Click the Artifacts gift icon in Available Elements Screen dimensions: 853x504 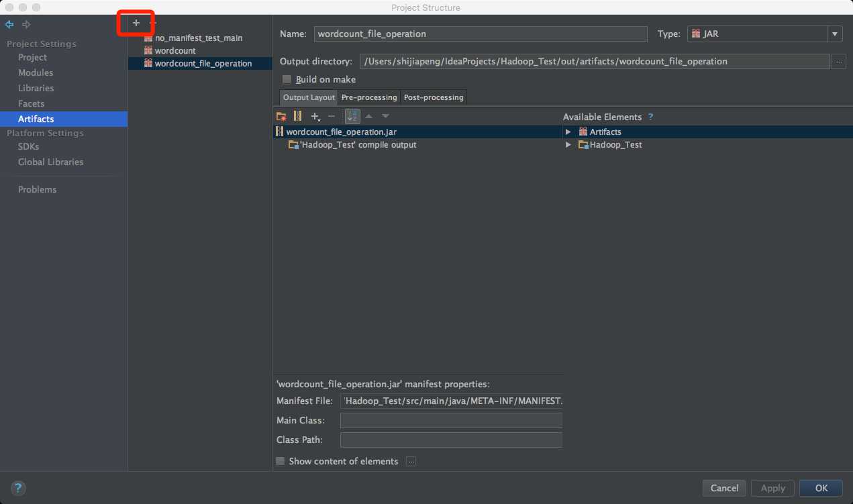[x=583, y=132]
